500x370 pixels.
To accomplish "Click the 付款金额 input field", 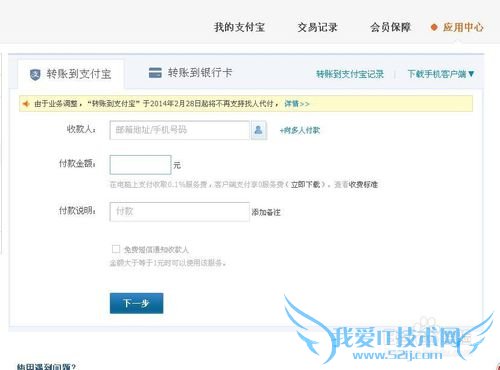I will 140,165.
